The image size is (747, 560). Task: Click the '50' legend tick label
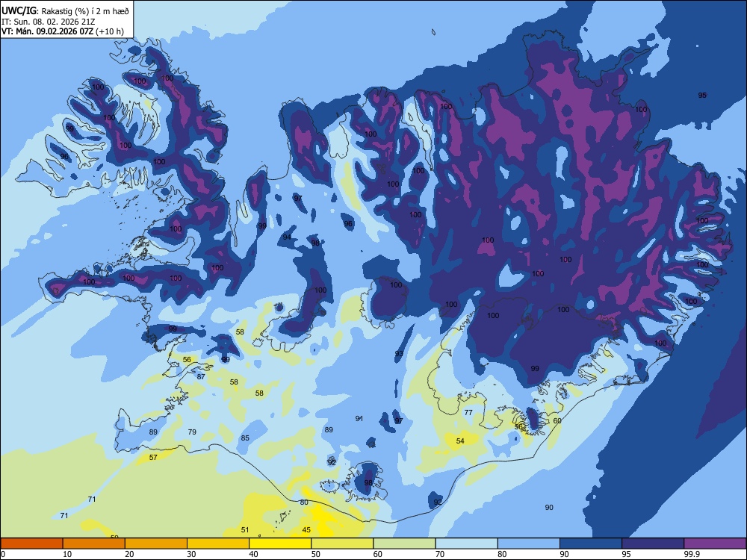[x=315, y=554]
